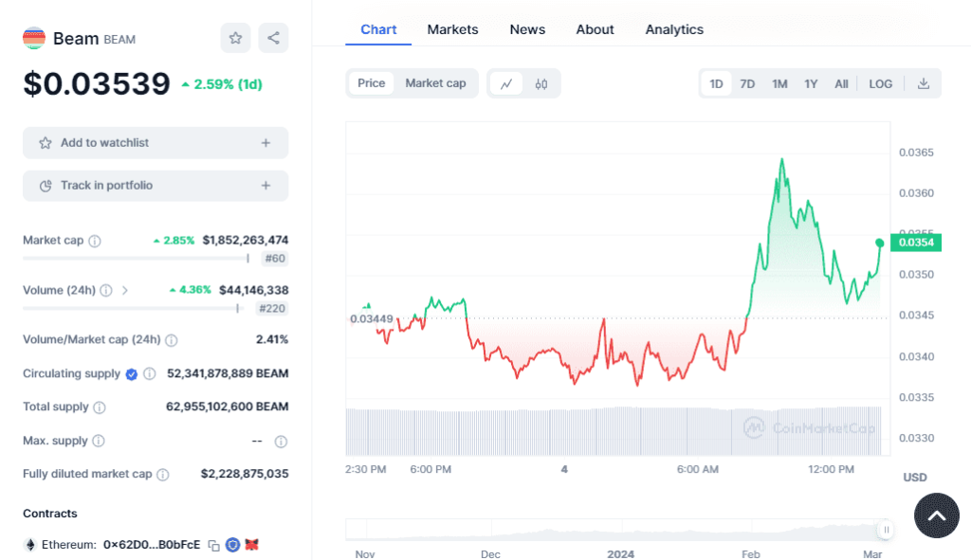
Task: Copy the Ethereum contract address
Action: 214,545
